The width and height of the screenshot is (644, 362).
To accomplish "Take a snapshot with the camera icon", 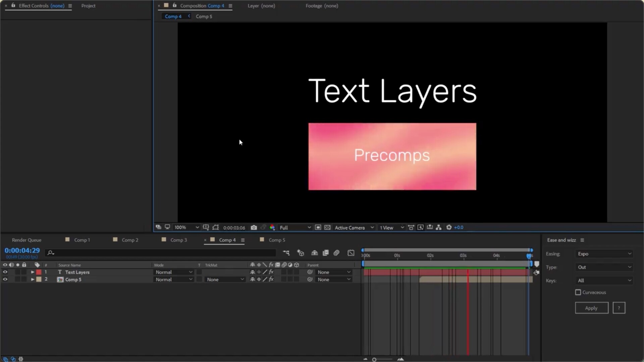I will (254, 228).
